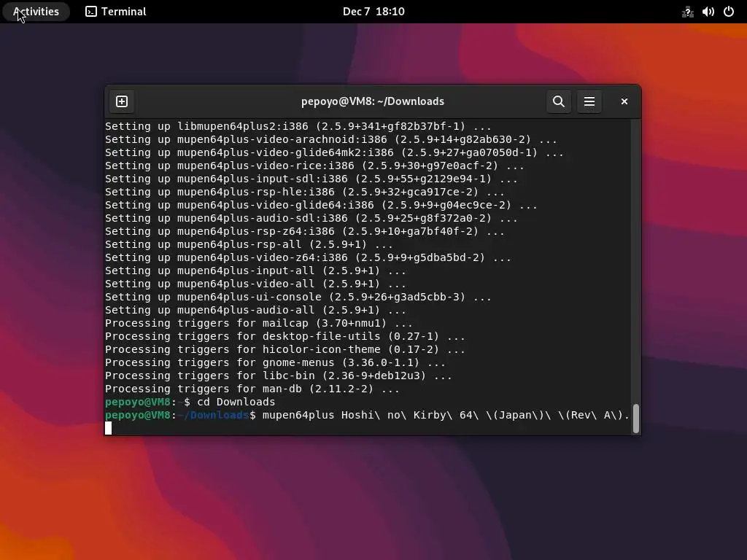Viewport: 747px width, 560px height.
Task: Click 'Processing triggers for desktop-file-utils' line
Action: tap(285, 336)
